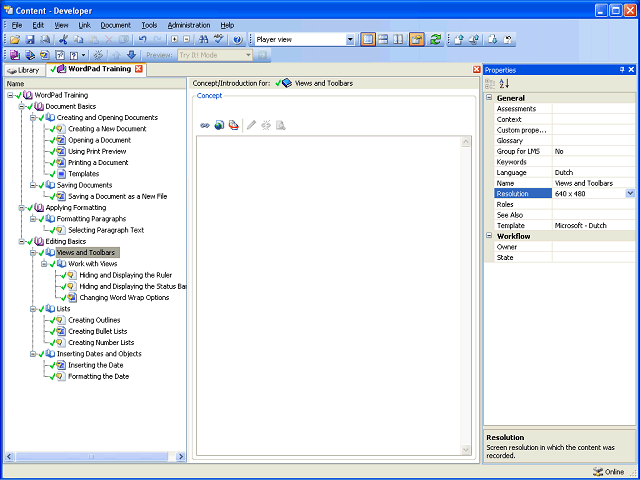
Task: Open the Resolution 640 x 480 dropdown
Action: tap(630, 193)
